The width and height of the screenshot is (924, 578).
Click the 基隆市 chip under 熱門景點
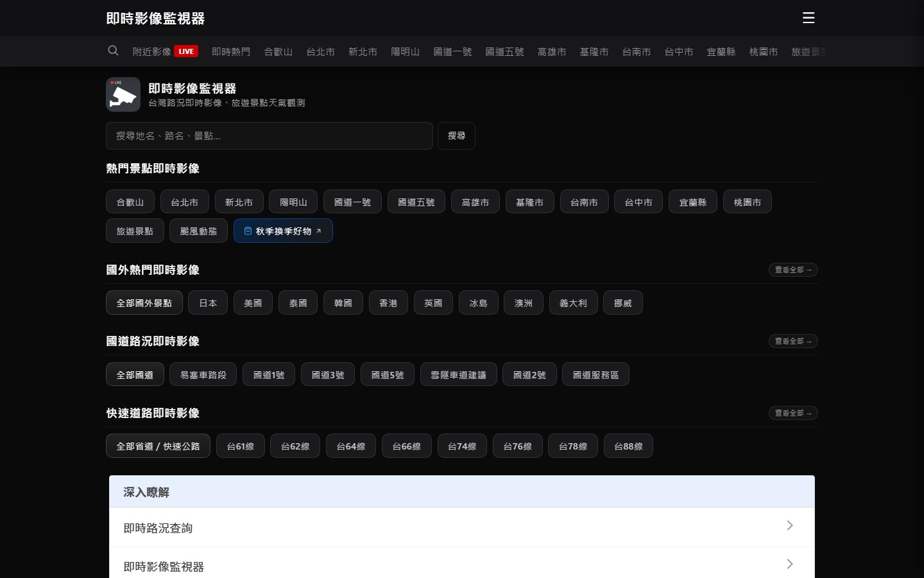530,202
